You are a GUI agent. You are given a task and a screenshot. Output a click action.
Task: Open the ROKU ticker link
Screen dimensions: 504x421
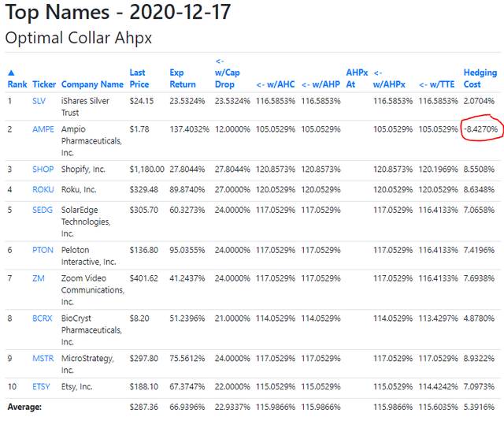[43, 189]
